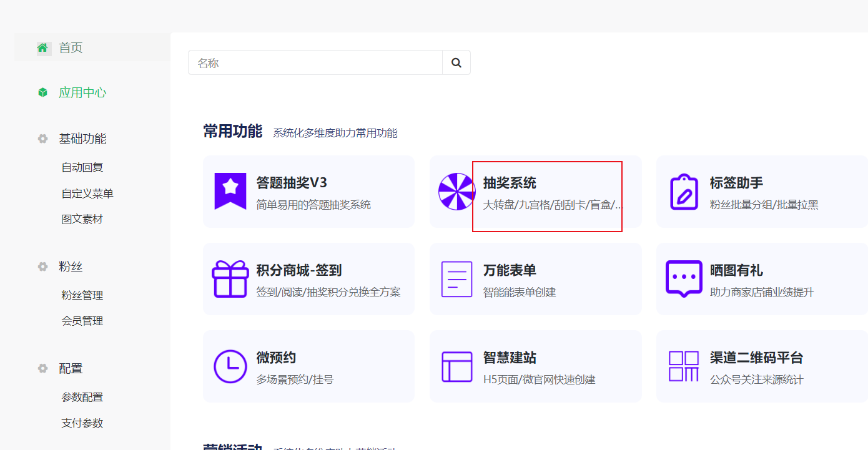Open 支付参数 settings link
This screenshot has width=868, height=450.
point(82,423)
